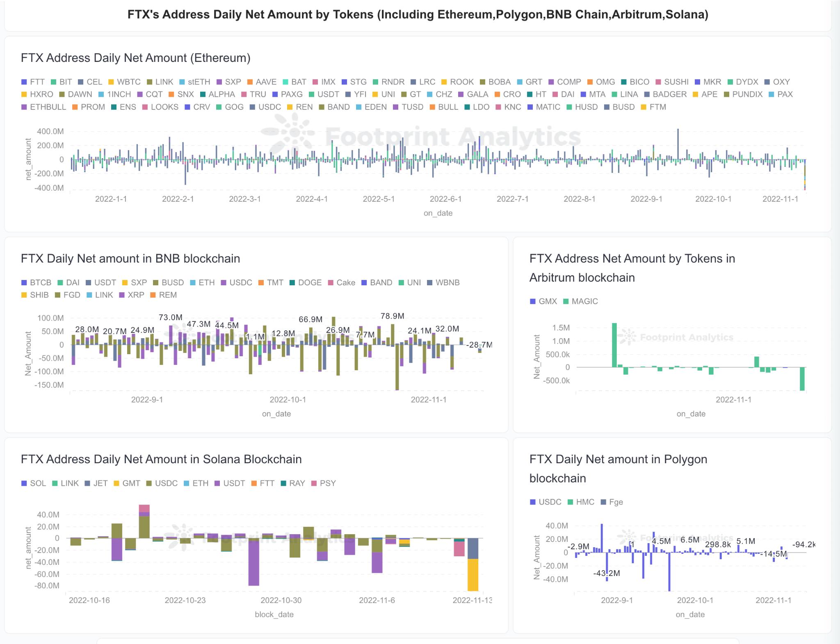The height and width of the screenshot is (644, 840).
Task: Click the stETH legend color square
Action: point(182,82)
